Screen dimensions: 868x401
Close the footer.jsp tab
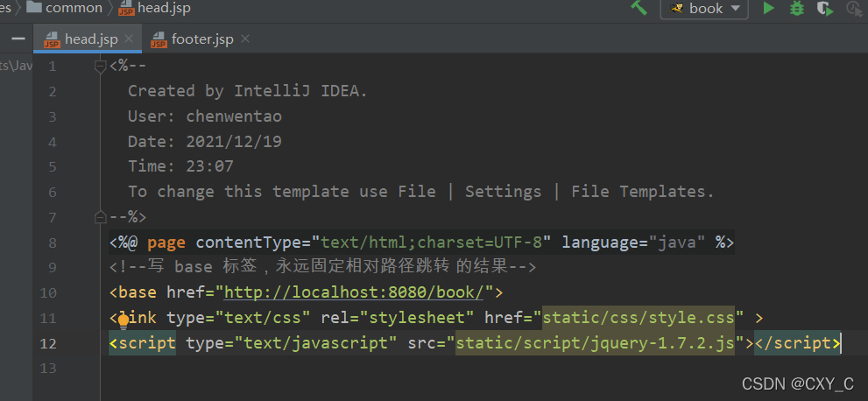point(245,39)
